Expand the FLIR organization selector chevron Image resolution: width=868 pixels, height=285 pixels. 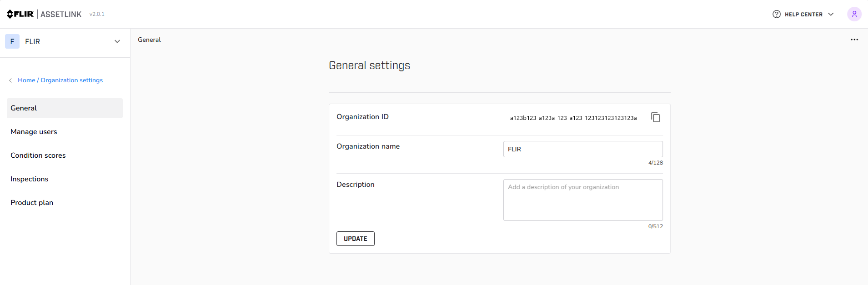click(x=117, y=41)
